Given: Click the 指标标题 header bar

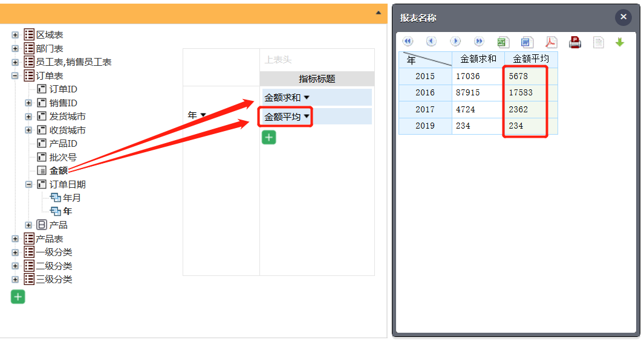Looking at the screenshot, I should tap(317, 79).
